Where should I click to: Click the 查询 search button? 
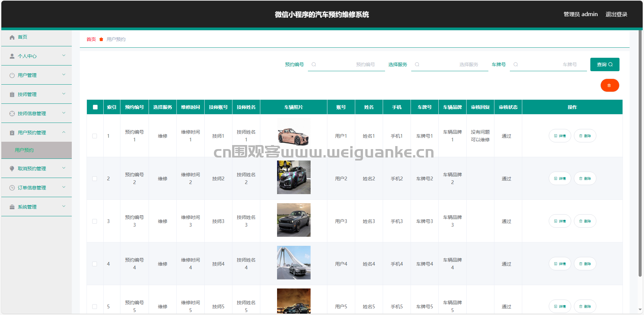point(605,64)
